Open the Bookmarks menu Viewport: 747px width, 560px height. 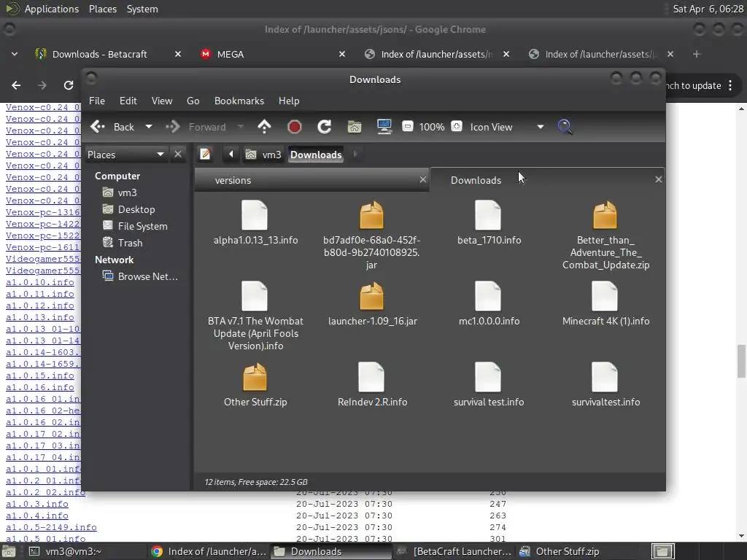[239, 101]
